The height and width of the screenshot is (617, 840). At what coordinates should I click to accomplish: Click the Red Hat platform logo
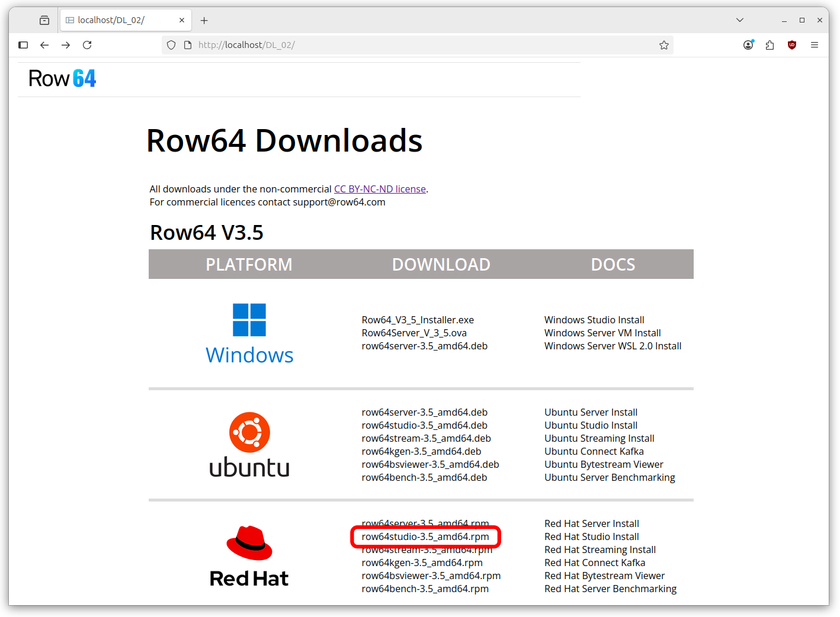(x=249, y=557)
